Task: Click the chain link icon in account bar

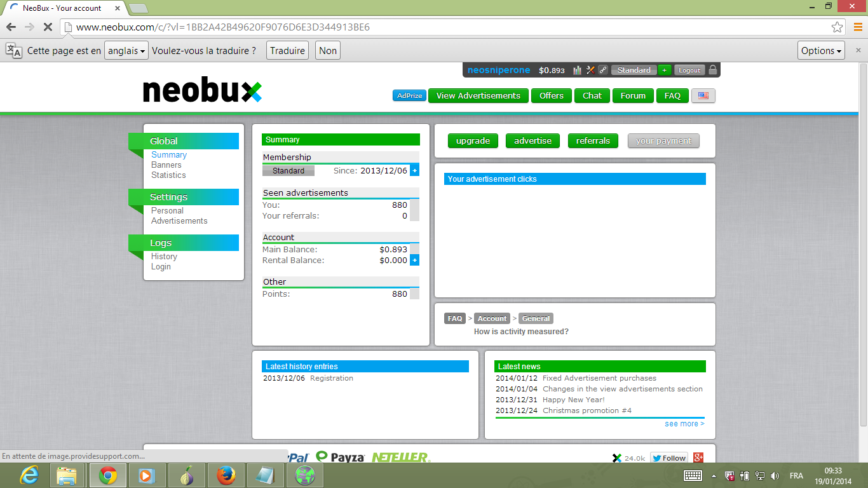Action: (x=603, y=71)
